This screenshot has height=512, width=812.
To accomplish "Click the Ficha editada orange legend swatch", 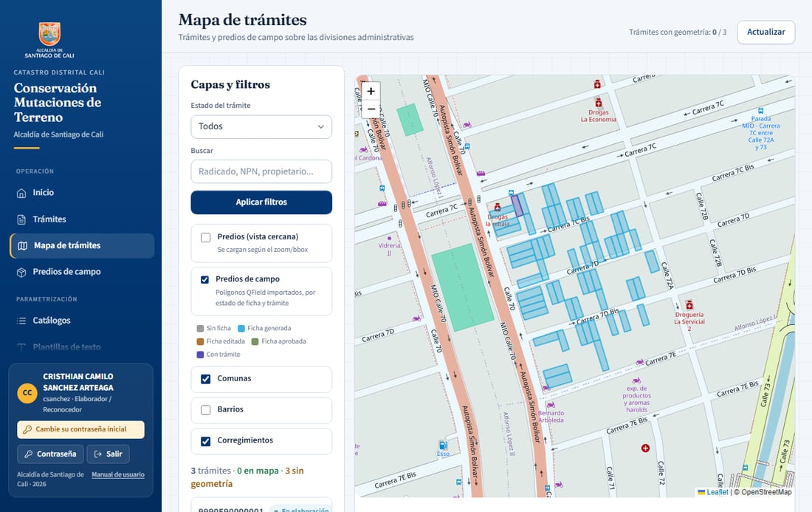I will (200, 341).
